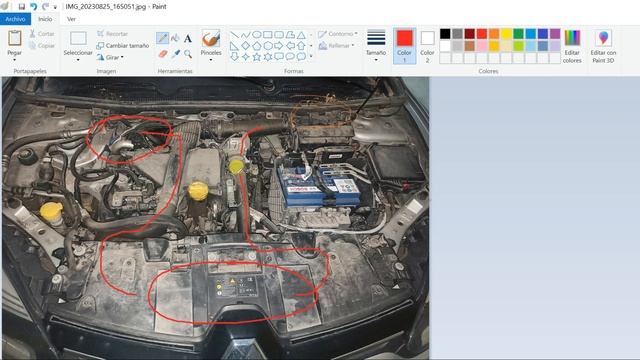This screenshot has height=360, width=640.
Task: Click the Undo arrow in title bar
Action: click(x=33, y=7)
